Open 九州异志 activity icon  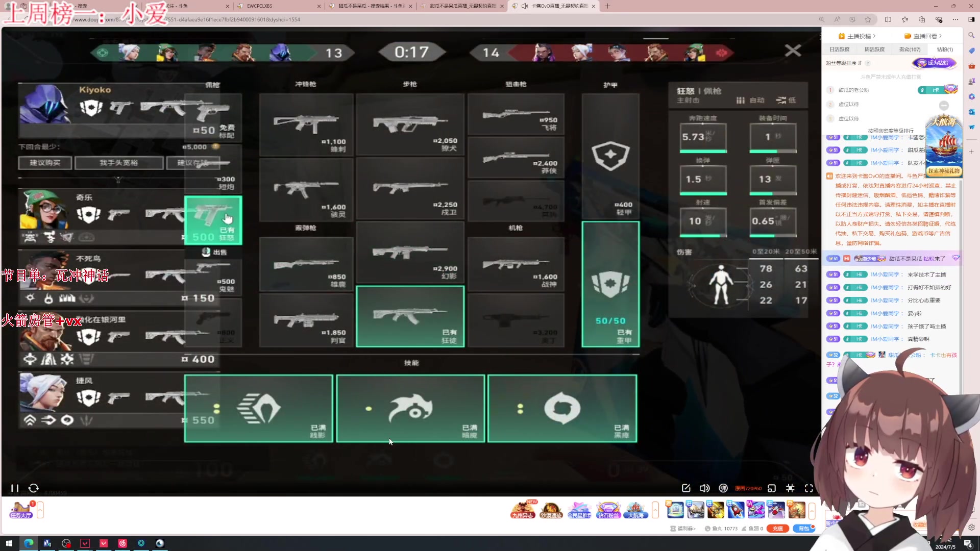pyautogui.click(x=523, y=510)
